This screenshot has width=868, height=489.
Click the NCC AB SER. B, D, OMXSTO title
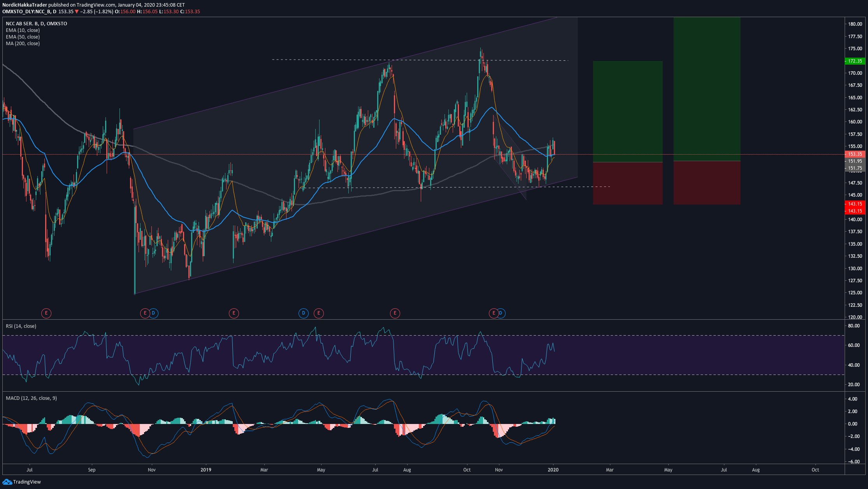(36, 24)
